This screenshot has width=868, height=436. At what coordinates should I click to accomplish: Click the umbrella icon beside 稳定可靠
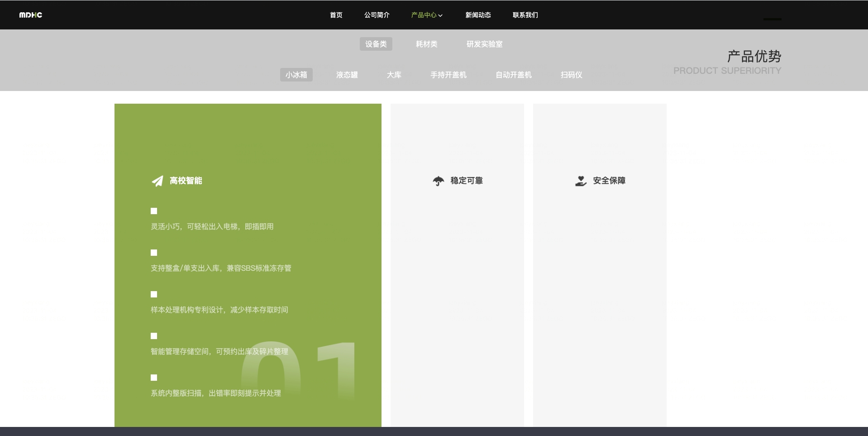(438, 181)
